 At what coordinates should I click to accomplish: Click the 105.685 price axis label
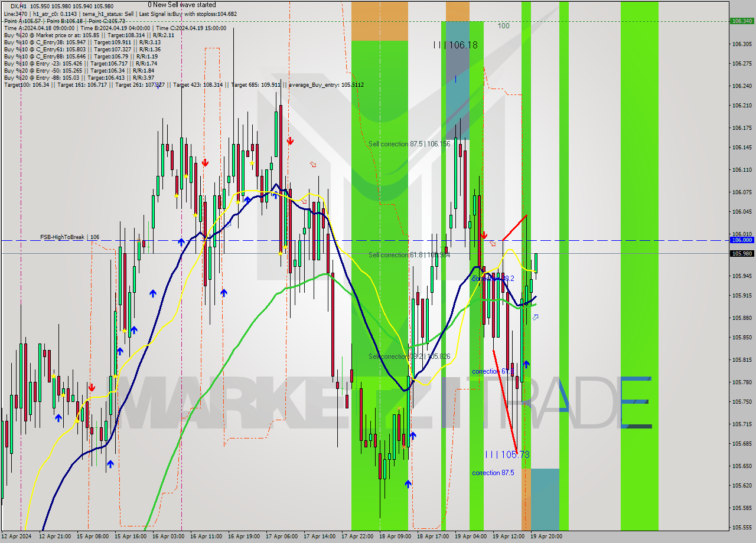[x=742, y=443]
